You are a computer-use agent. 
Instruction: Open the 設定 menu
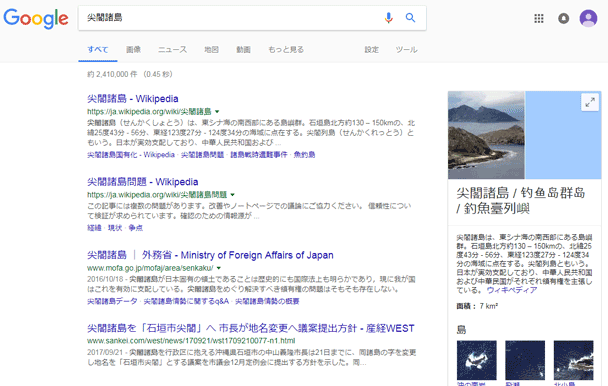click(x=371, y=50)
